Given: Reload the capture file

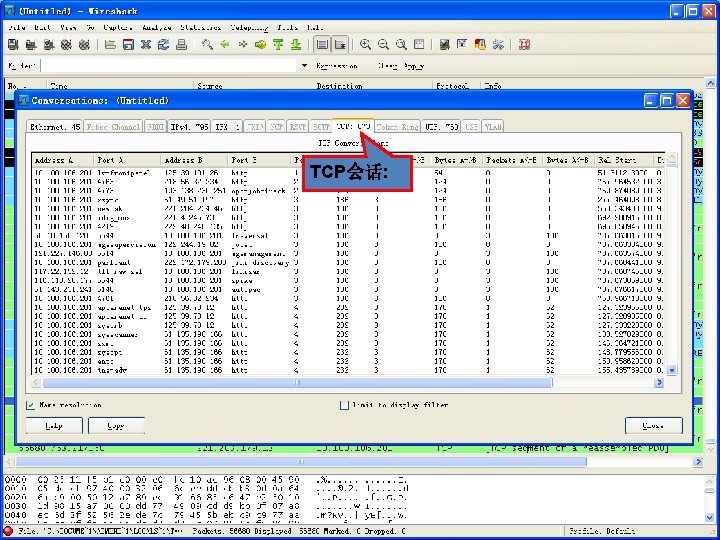Looking at the screenshot, I should [x=163, y=45].
